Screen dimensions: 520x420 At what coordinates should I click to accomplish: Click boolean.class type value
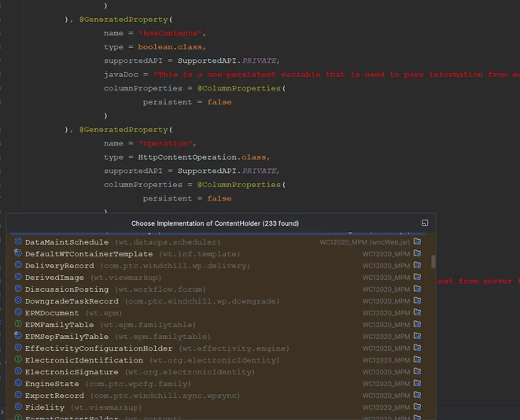pos(170,47)
